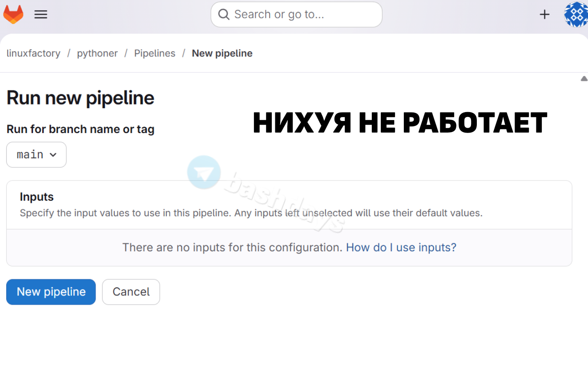Focus the 'Search or go to...' field
The height and width of the screenshot is (383, 588).
[302, 15]
